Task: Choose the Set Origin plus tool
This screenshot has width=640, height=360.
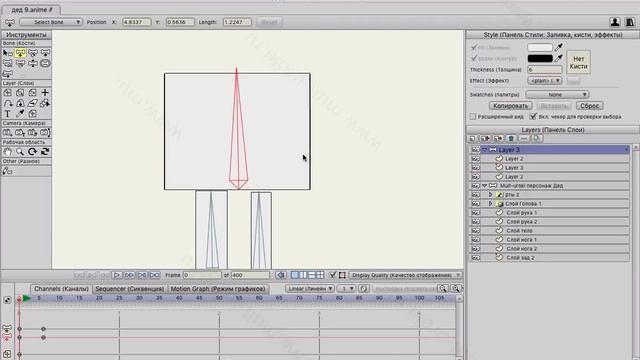Action: tap(45, 93)
